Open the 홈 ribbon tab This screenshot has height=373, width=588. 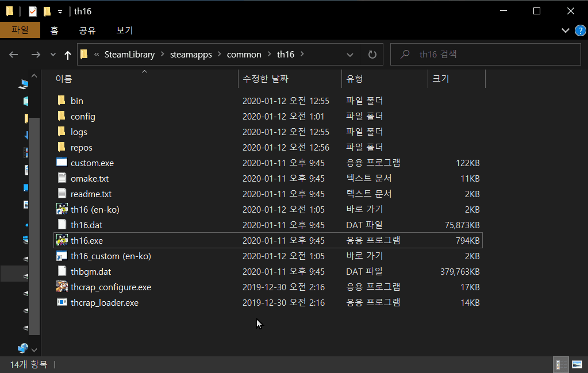55,30
